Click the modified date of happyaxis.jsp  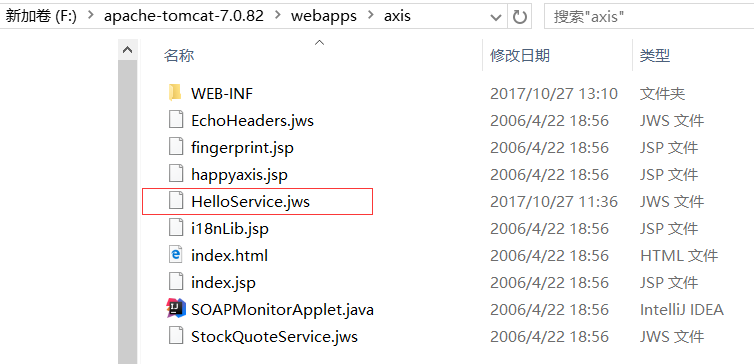point(550,174)
